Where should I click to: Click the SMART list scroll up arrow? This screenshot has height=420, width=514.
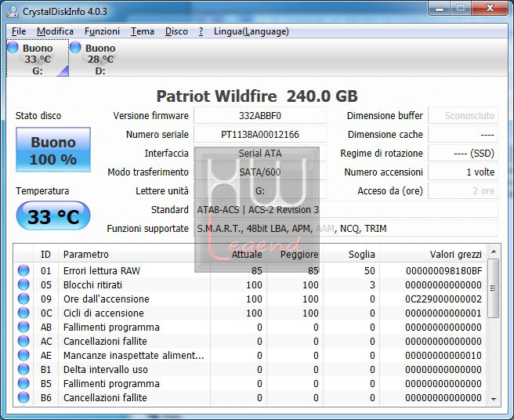494,252
